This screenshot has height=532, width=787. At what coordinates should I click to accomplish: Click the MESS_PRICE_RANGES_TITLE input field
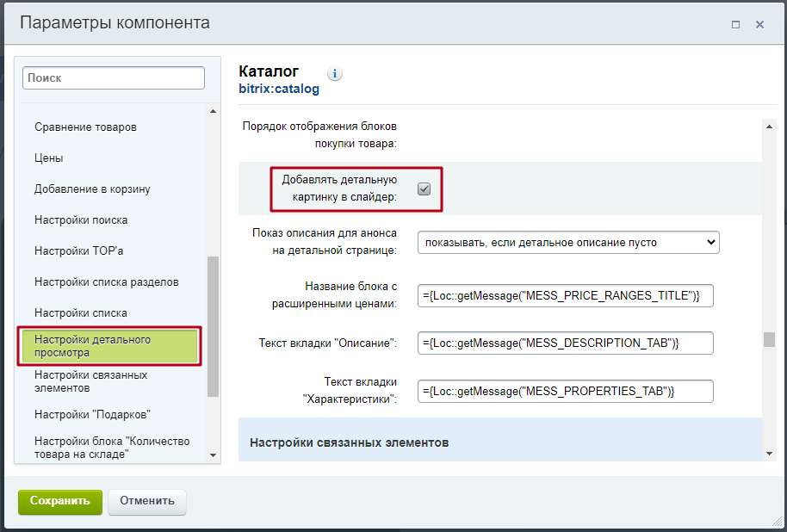(565, 295)
